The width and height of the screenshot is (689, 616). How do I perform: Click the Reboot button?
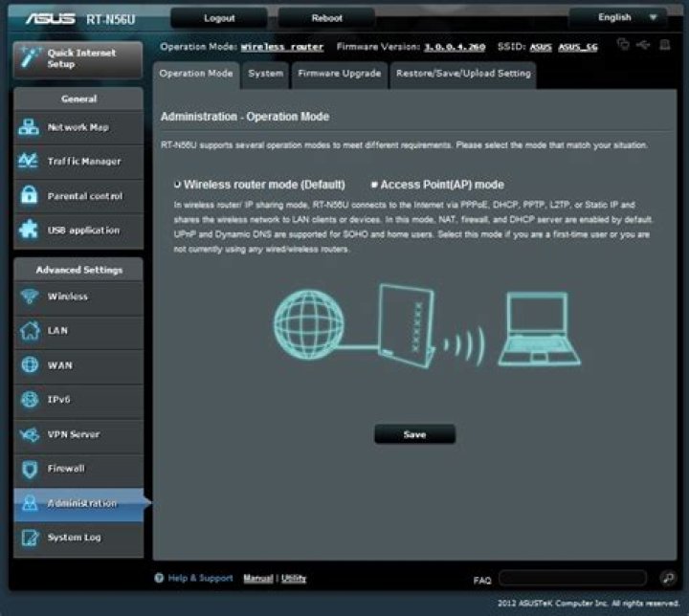pyautogui.click(x=326, y=18)
